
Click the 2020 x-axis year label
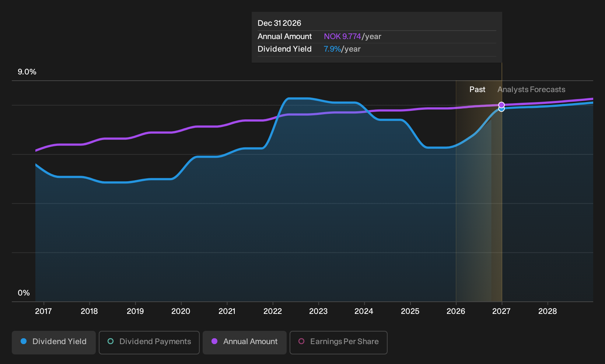[181, 311]
